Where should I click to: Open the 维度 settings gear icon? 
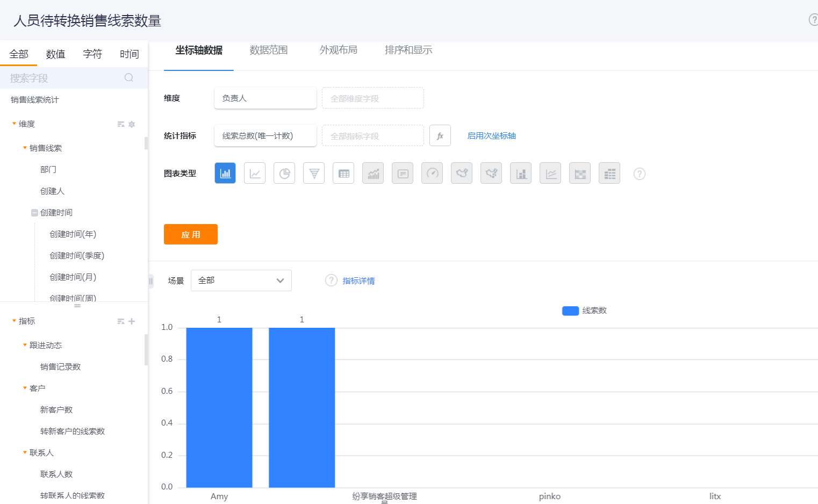point(132,124)
